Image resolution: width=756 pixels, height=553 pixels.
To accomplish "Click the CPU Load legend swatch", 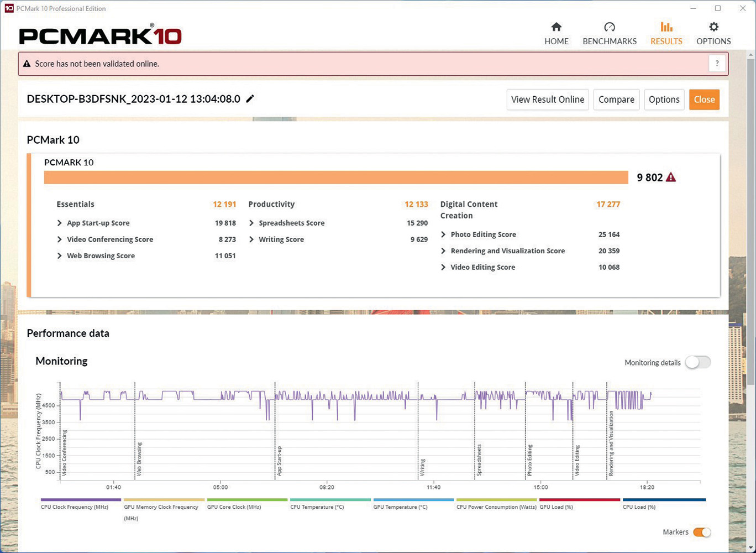I will (x=664, y=500).
